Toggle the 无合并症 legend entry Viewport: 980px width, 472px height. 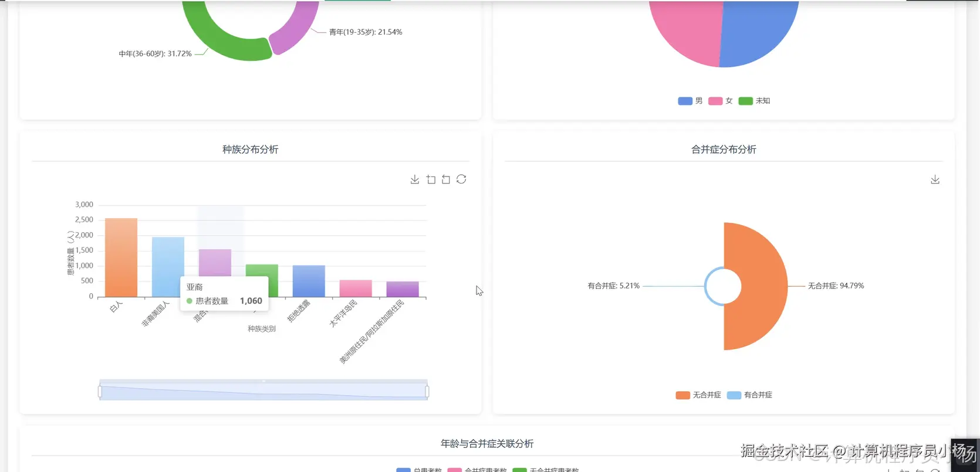point(698,395)
